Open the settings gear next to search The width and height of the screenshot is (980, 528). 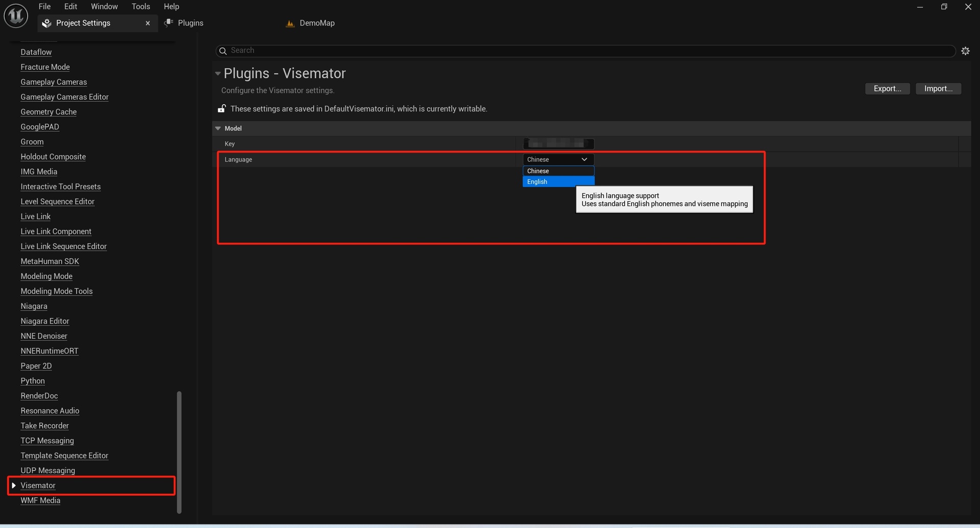(965, 51)
